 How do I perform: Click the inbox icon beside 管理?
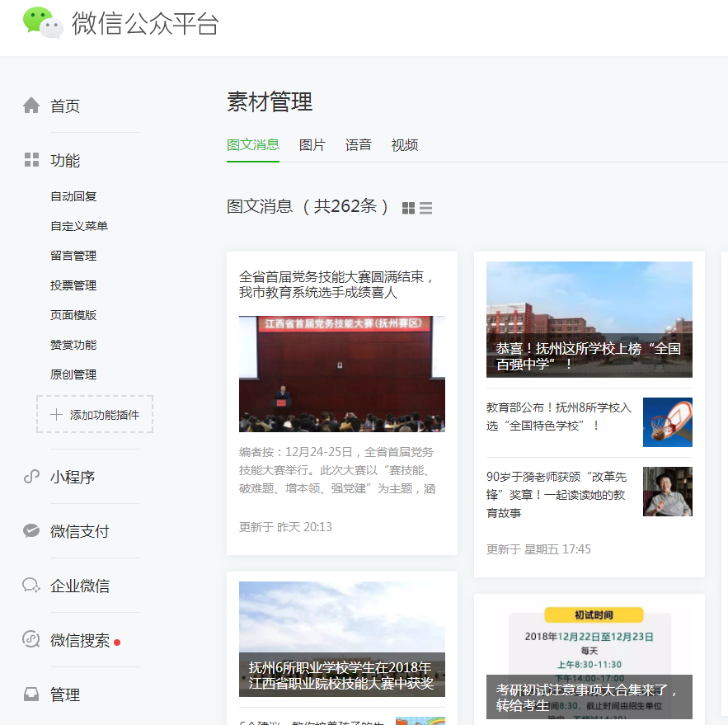click(31, 694)
